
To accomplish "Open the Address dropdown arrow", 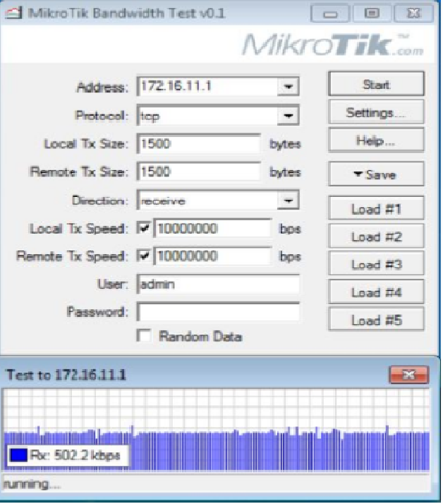I will pyautogui.click(x=288, y=86).
